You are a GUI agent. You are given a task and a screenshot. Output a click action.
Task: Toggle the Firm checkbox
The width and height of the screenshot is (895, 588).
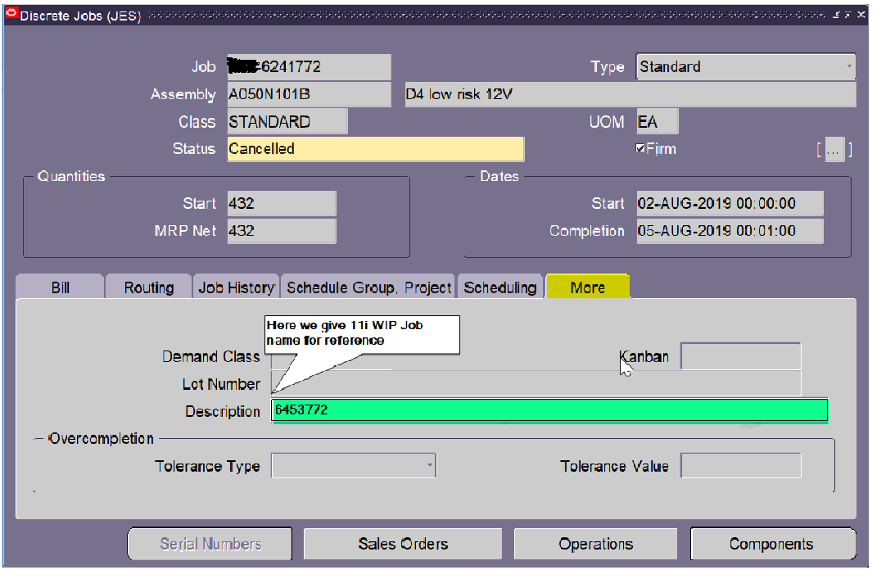640,149
